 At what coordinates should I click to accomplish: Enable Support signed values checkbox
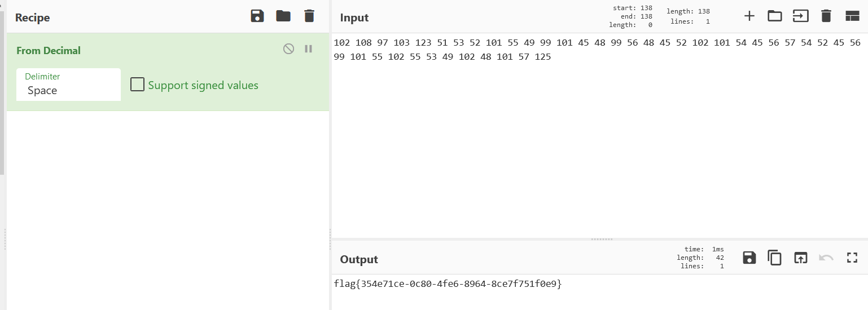pos(137,85)
